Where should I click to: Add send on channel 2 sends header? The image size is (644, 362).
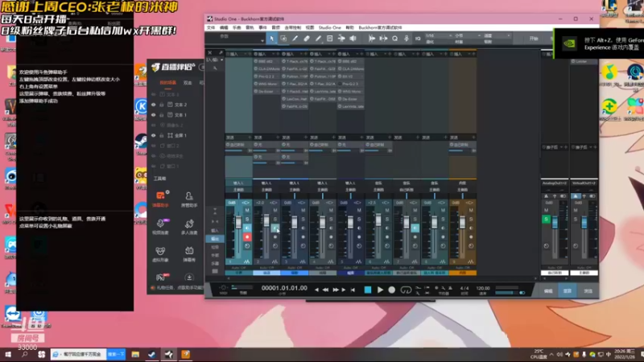(x=277, y=137)
